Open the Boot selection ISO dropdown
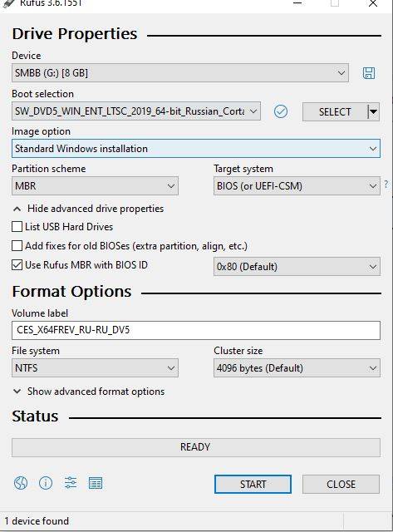Viewport: 393px width, 532px height. tap(136, 111)
